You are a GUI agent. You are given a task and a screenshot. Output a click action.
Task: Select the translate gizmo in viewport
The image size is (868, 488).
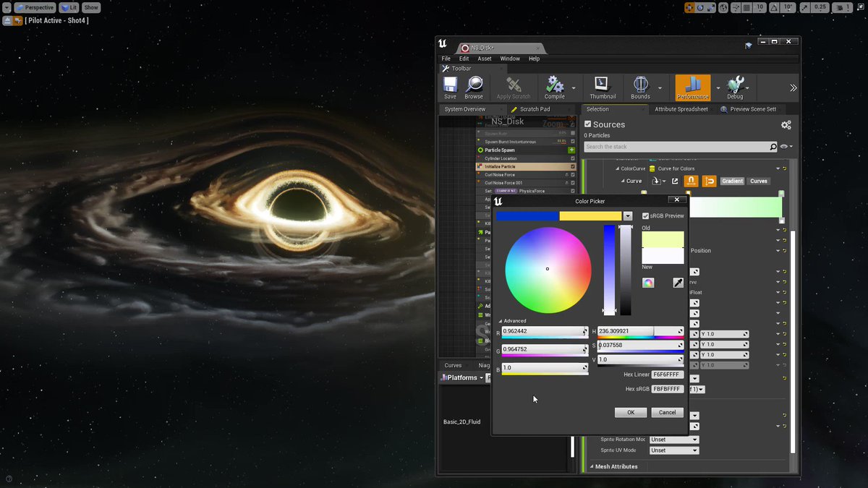(689, 7)
